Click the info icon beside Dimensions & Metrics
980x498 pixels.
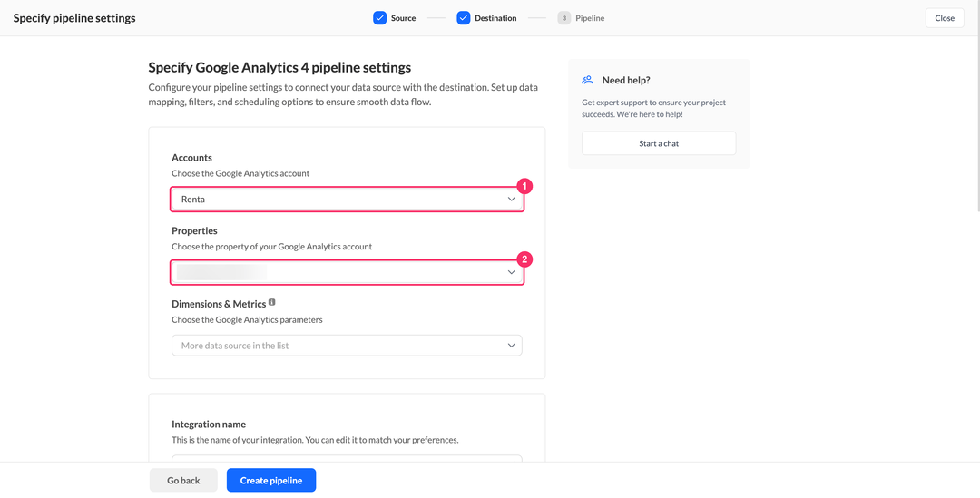point(272,302)
